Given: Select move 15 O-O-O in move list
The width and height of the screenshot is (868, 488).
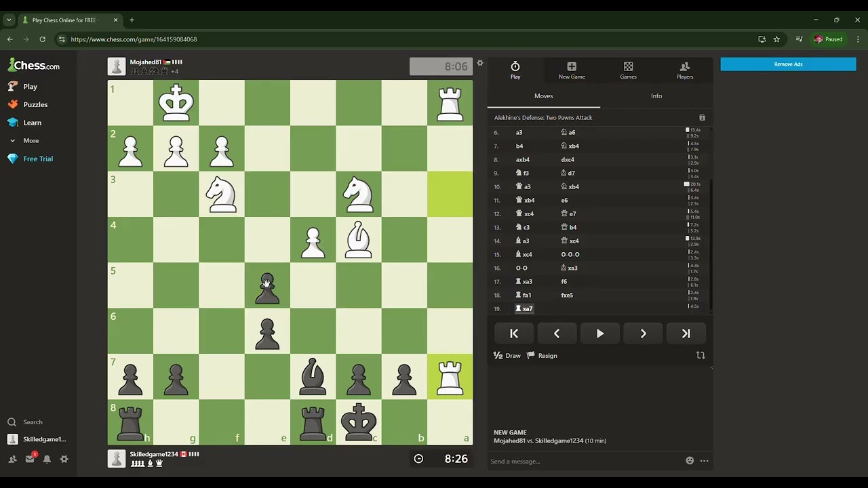Looking at the screenshot, I should pos(570,255).
